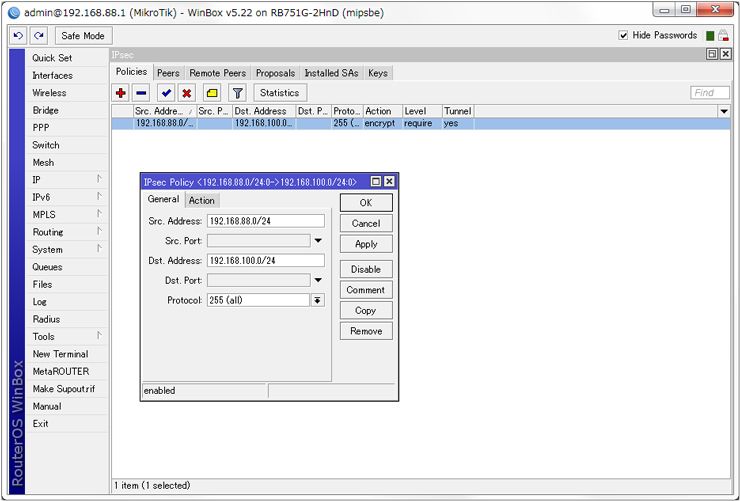Sort by the Dst. Address column header

[264, 111]
